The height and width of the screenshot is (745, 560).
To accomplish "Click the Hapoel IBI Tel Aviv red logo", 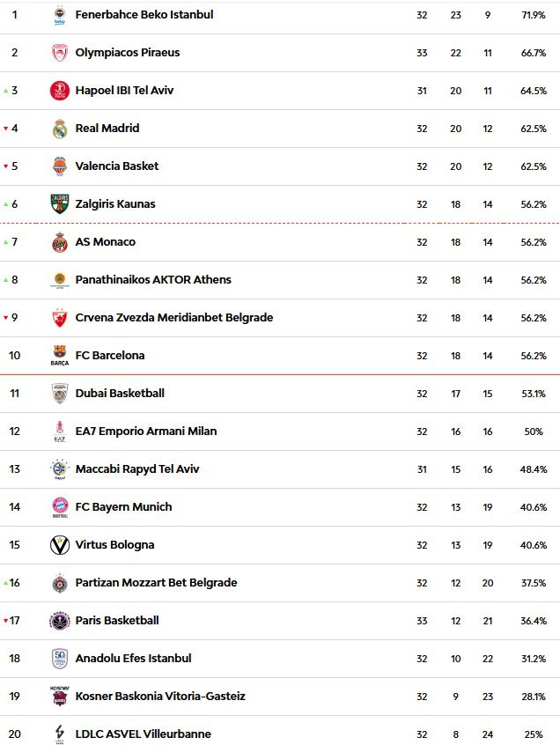I will (x=59, y=91).
